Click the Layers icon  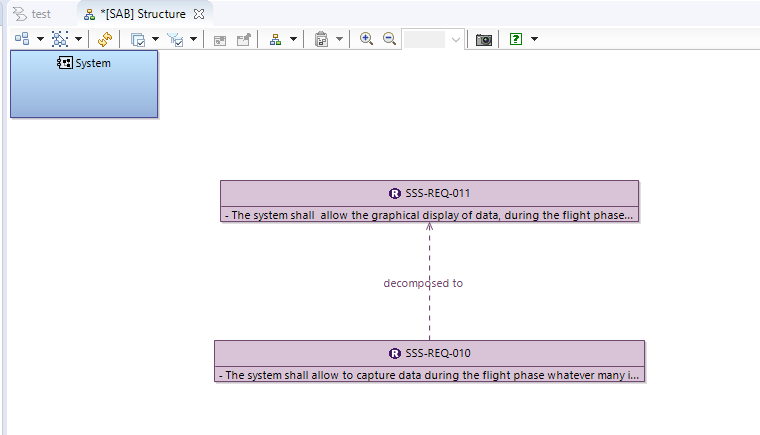click(x=138, y=39)
